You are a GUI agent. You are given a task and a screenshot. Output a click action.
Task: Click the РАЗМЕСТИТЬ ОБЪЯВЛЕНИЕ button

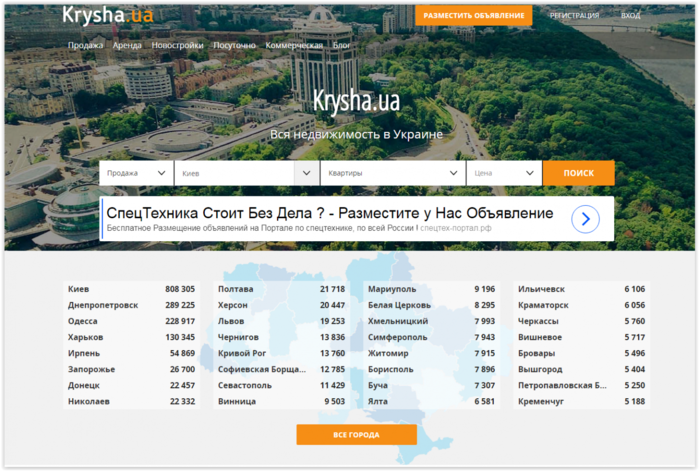click(x=474, y=16)
